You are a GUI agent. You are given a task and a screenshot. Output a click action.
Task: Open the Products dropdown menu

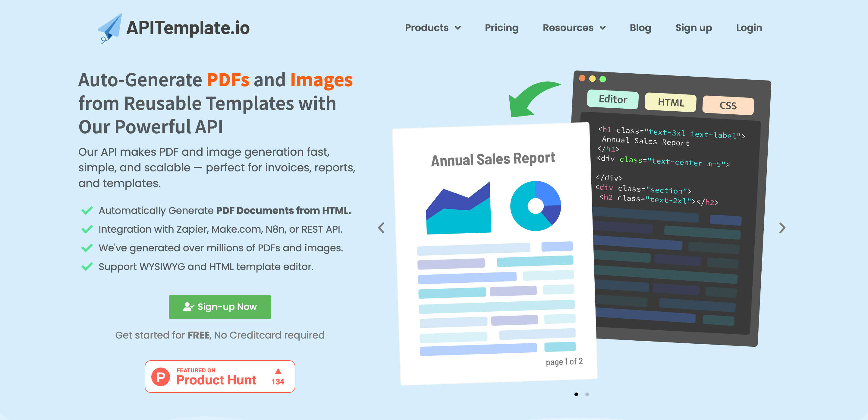click(x=433, y=28)
